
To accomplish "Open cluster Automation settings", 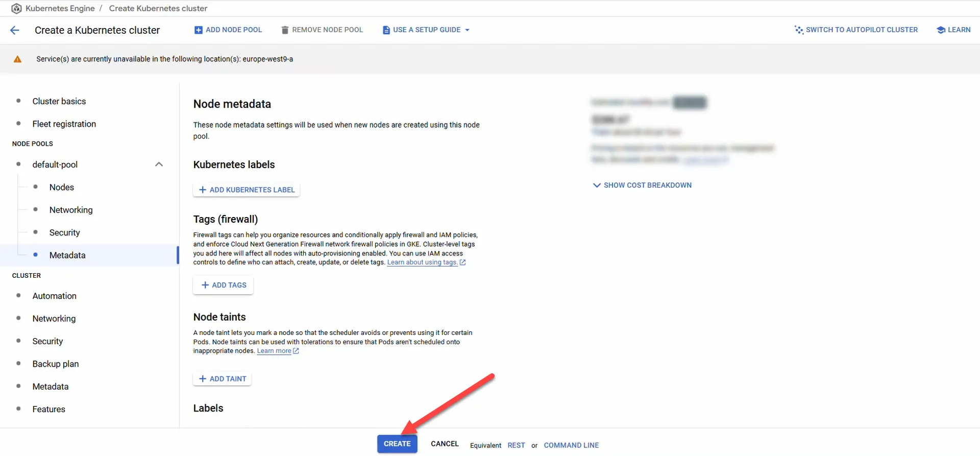I will (55, 296).
